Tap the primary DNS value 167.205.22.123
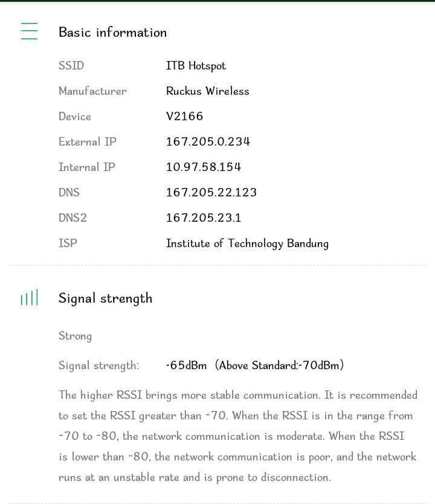The width and height of the screenshot is (435, 504). tap(211, 193)
